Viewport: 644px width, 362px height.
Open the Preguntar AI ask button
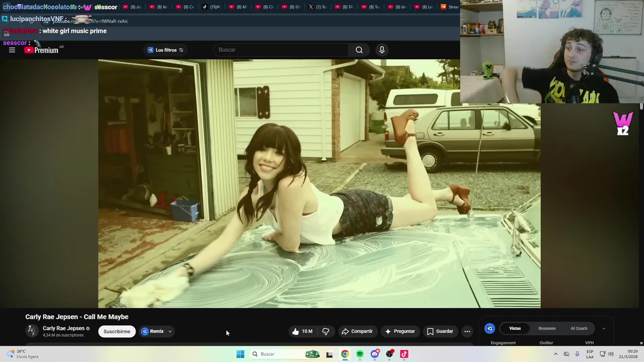tap(399, 331)
